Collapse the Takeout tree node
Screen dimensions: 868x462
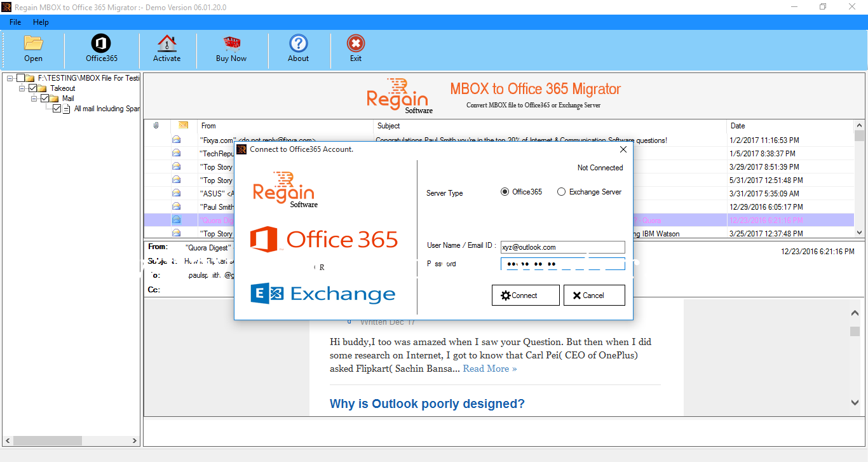(x=22, y=88)
